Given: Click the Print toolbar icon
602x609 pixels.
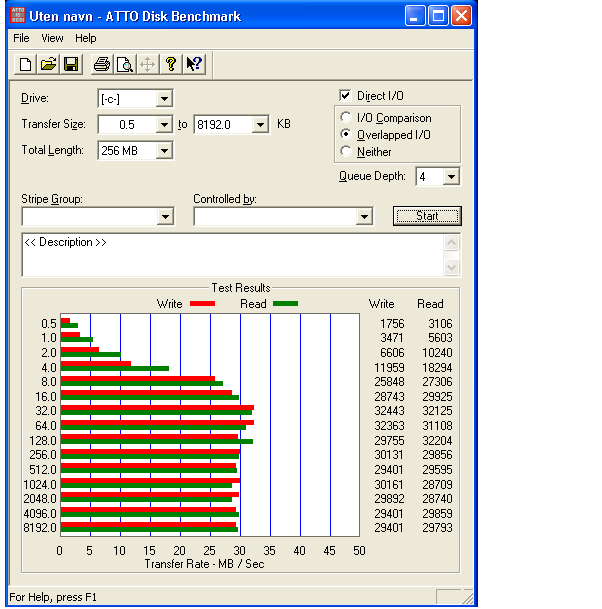Looking at the screenshot, I should click(x=102, y=64).
